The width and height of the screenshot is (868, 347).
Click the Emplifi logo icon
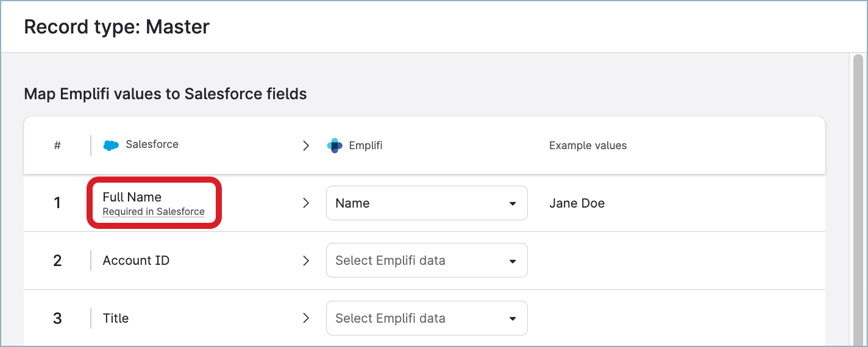(335, 145)
